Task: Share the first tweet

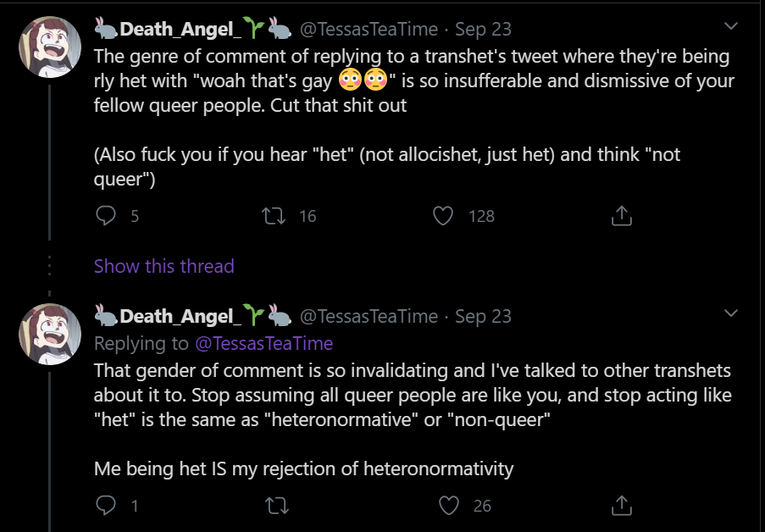Action: coord(621,216)
